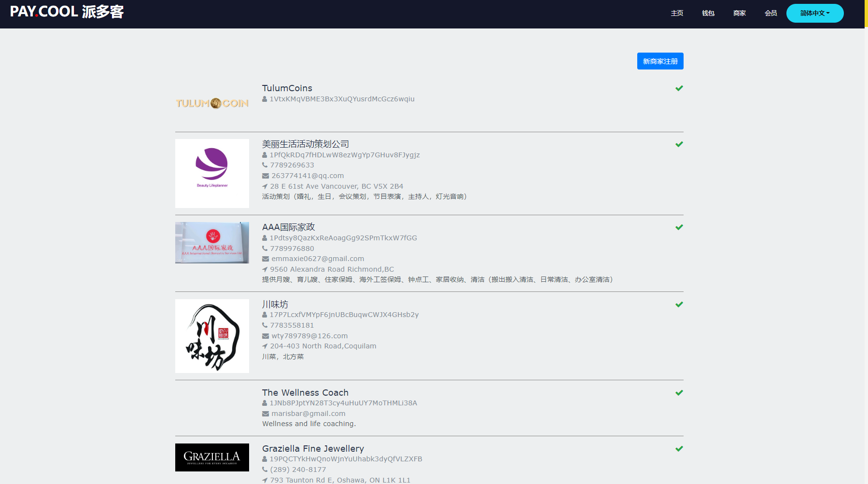Image resolution: width=868 pixels, height=484 pixels.
Task: Click the GRAZIELLA logo thumbnail
Action: pos(212,457)
